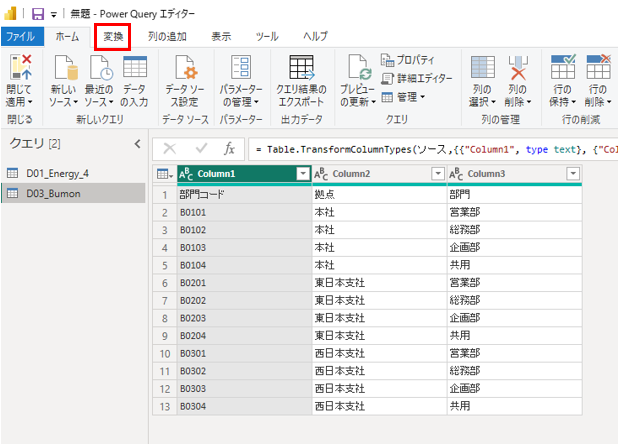This screenshot has height=444, width=620.
Task: Open Data source settings
Action: (x=185, y=67)
